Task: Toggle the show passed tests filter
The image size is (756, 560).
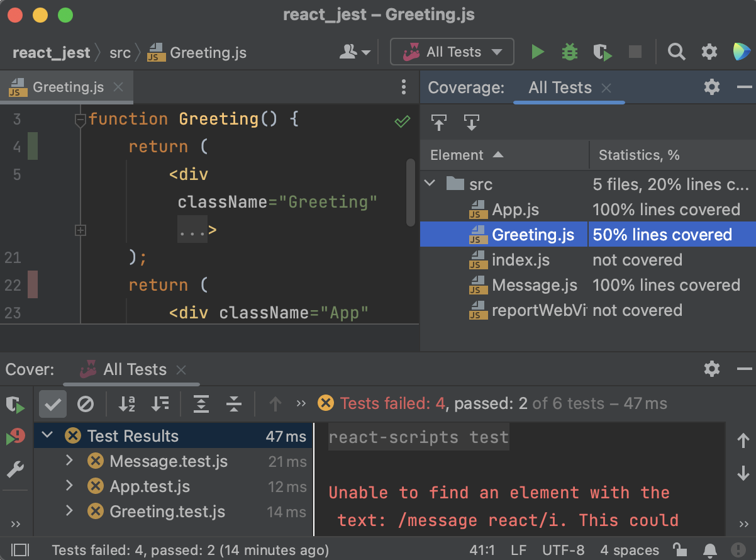Action: 53,405
